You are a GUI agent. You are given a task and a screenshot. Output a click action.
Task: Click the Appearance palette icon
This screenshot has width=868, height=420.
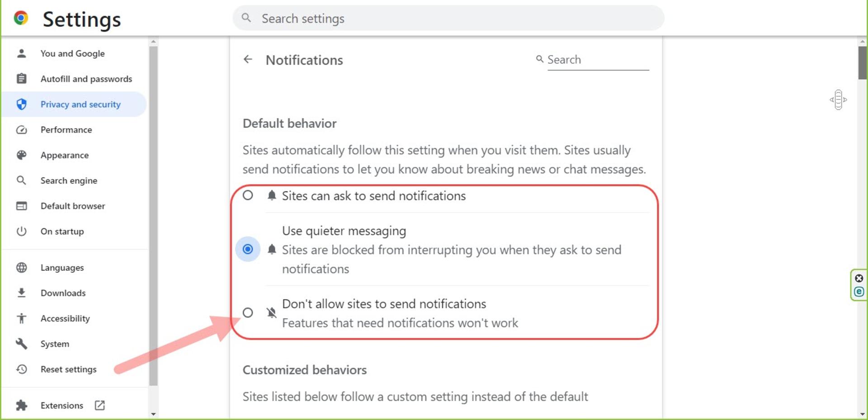click(x=21, y=155)
